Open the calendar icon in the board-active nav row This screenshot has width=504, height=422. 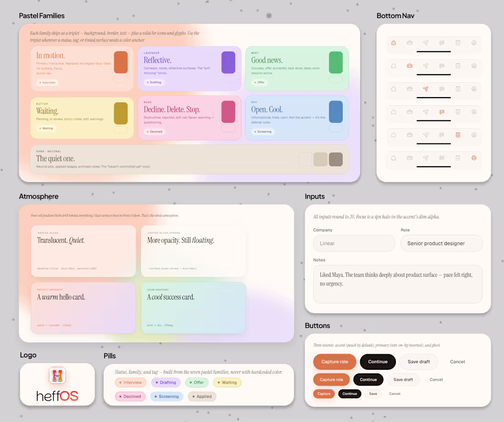click(458, 112)
